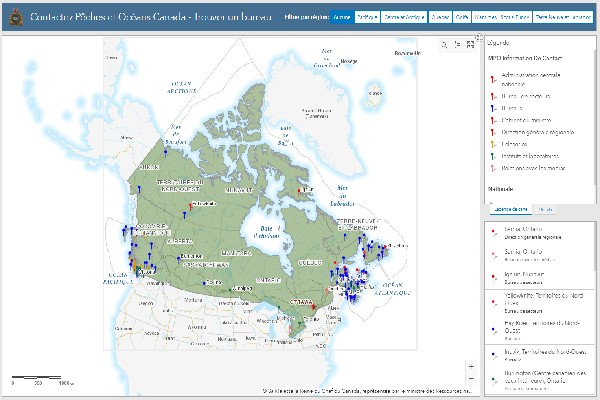Click the search magnifier icon on map
This screenshot has height=400, width=600.
pyautogui.click(x=446, y=45)
